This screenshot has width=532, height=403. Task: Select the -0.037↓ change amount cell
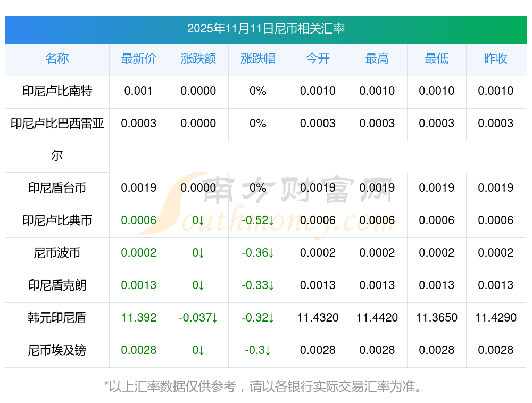tap(198, 318)
